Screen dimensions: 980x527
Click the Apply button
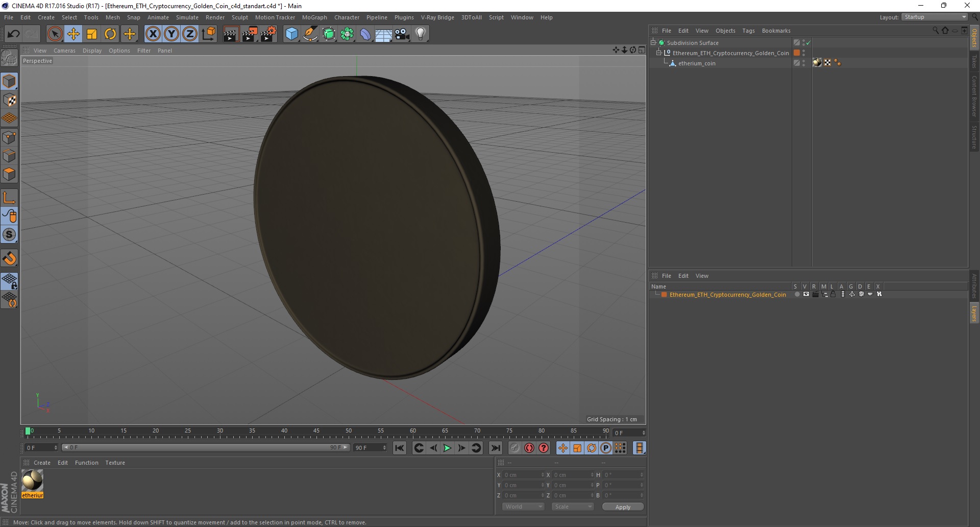[x=623, y=507]
